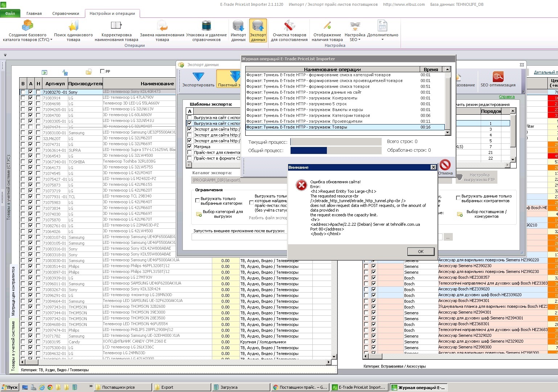Viewport: 558px width, 392px height.
Task: Expand the Настройка SEO dropdown arrow
Action: tap(359, 40)
